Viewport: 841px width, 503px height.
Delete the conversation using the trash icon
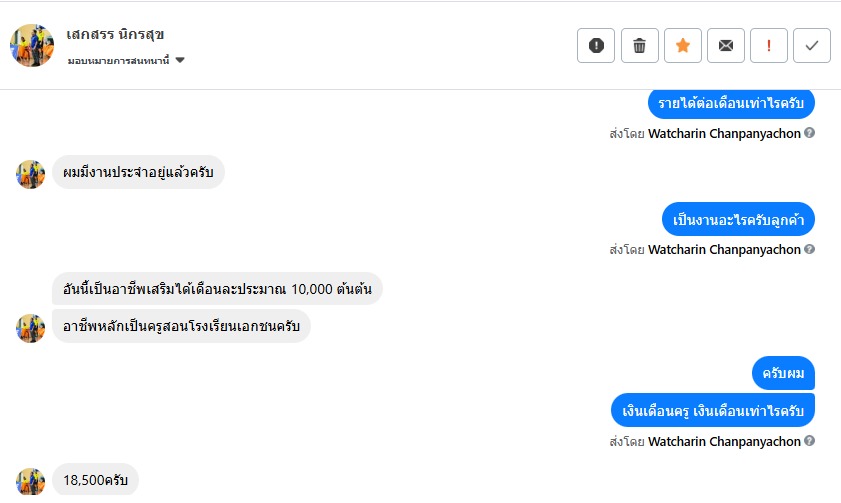(640, 45)
